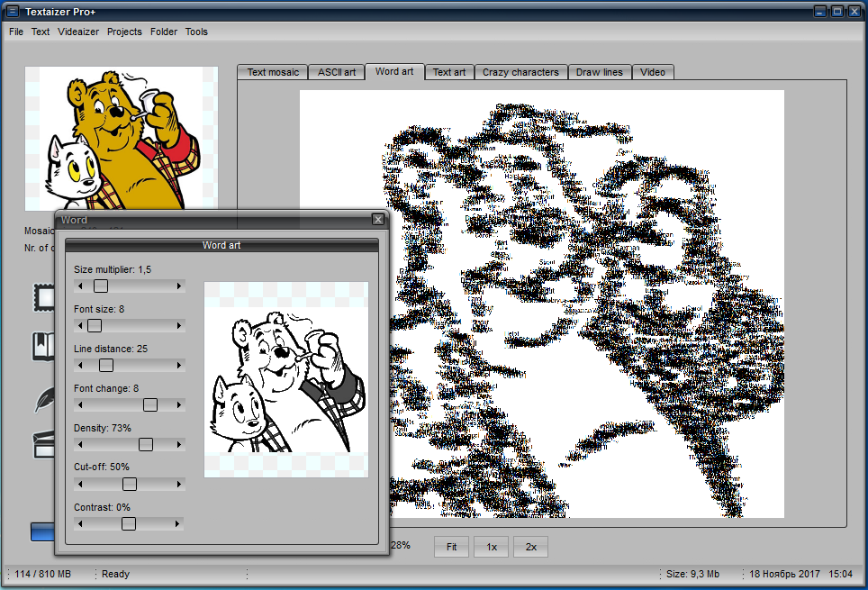Open the Projects menu
Viewport: 868px width, 590px height.
point(124,32)
